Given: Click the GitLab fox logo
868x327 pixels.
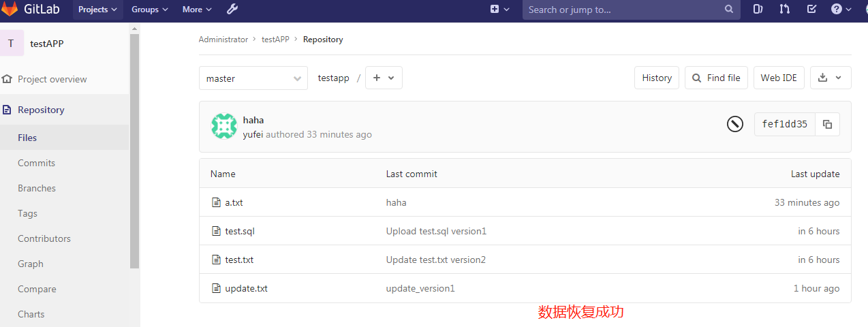Looking at the screenshot, I should pos(10,10).
